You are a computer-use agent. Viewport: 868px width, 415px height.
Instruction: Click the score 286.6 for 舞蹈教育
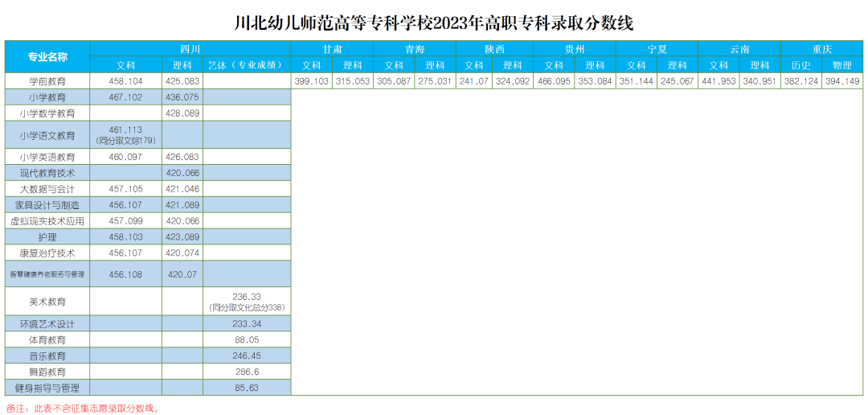(x=247, y=372)
